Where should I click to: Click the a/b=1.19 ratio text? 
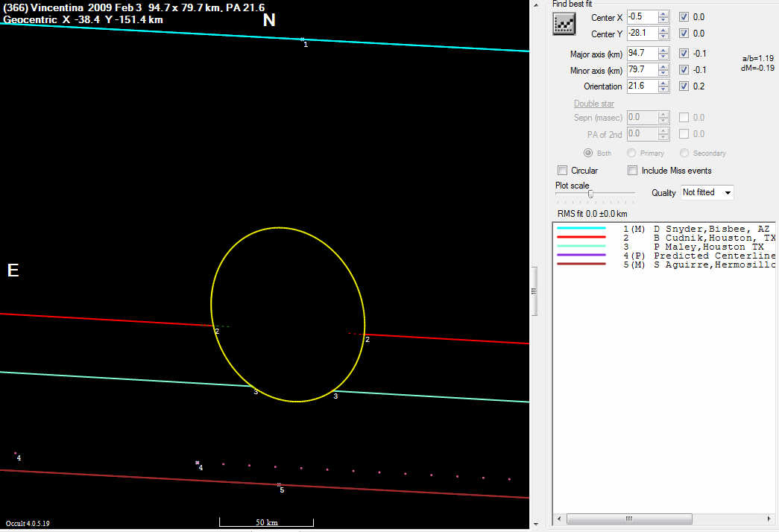[758, 58]
